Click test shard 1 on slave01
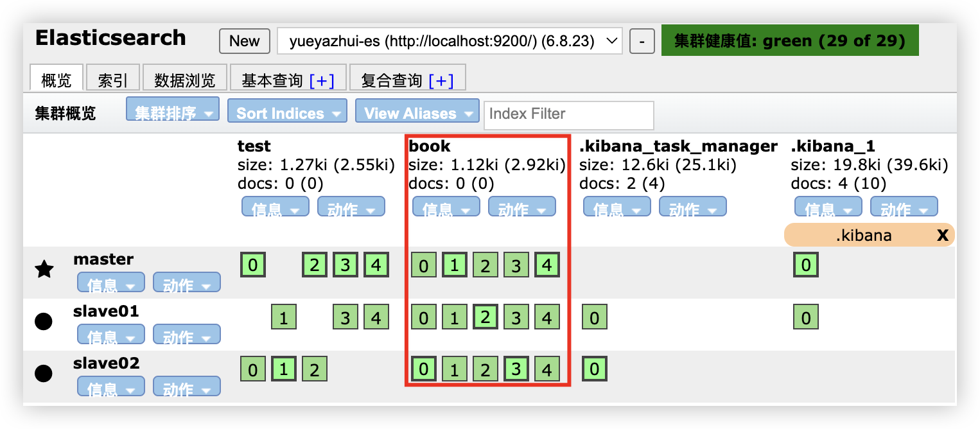Viewport: 980px width, 429px height. pos(284,317)
